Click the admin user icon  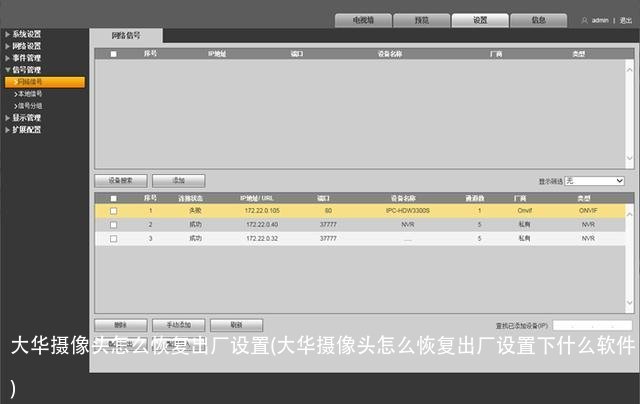(584, 20)
